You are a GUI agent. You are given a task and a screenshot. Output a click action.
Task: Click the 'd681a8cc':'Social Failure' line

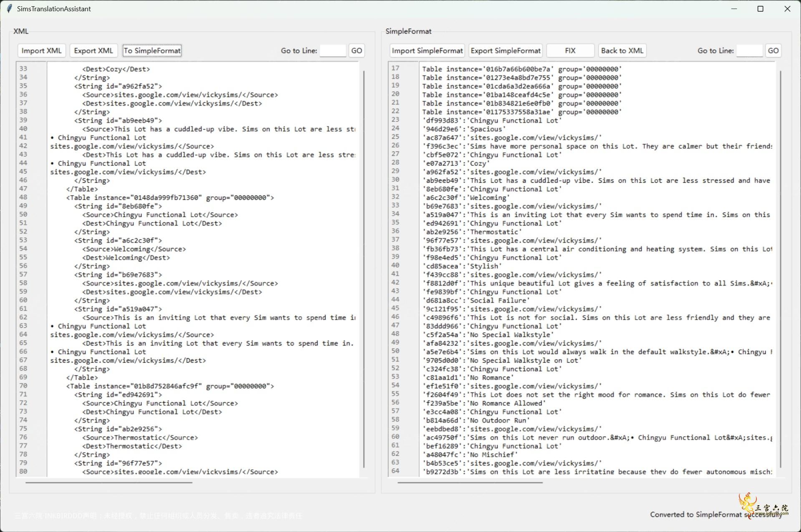coord(476,300)
